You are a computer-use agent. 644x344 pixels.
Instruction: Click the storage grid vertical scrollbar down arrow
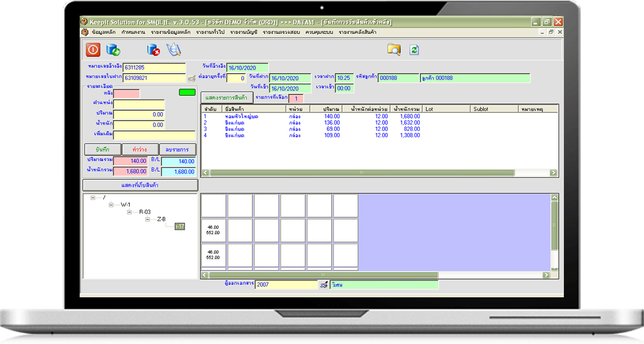point(554,267)
